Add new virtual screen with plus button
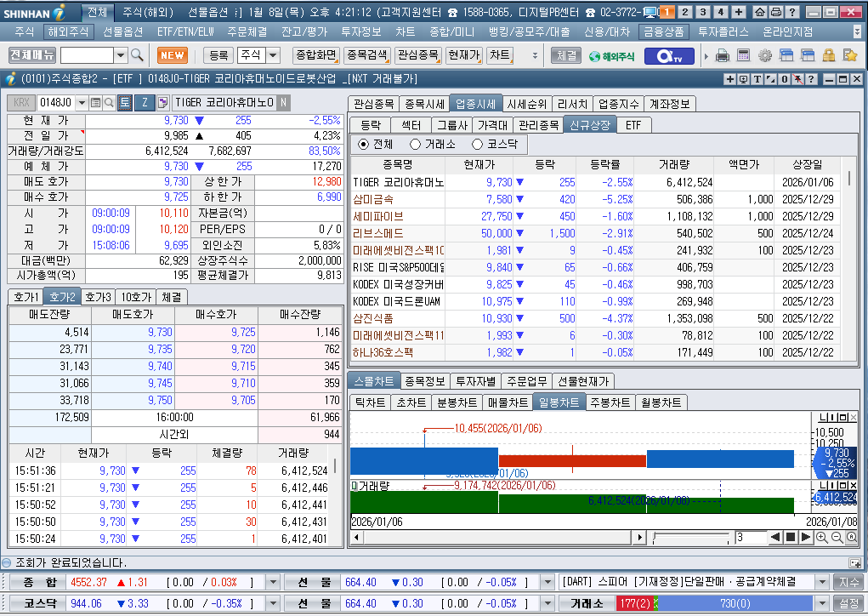 coord(739,12)
